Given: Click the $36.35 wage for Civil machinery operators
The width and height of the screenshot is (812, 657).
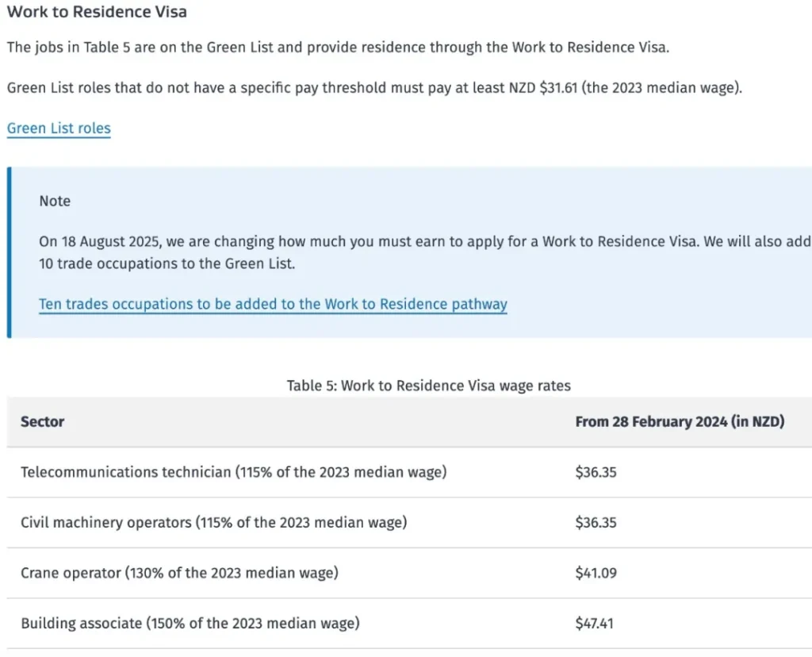Looking at the screenshot, I should (x=596, y=523).
